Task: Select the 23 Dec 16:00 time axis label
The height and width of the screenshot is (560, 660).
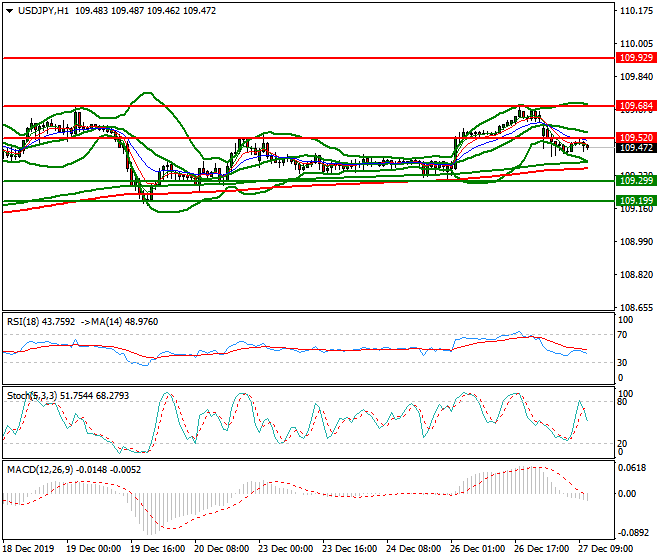Action: coord(350,549)
